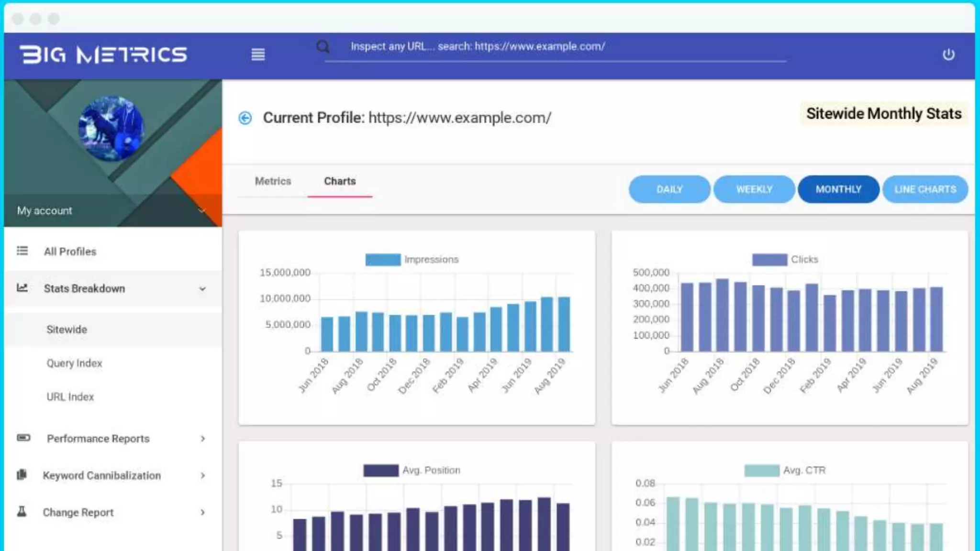The height and width of the screenshot is (551, 980).
Task: Click the search magnifier icon
Action: (x=323, y=47)
